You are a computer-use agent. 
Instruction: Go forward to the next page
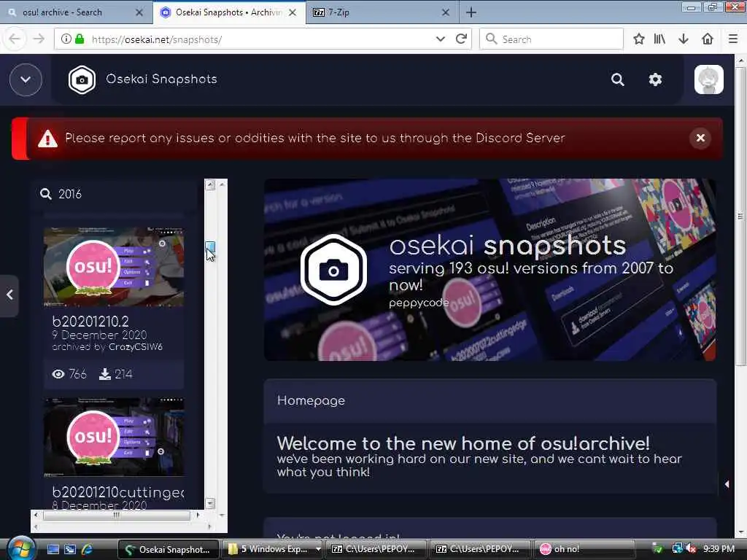[39, 39]
